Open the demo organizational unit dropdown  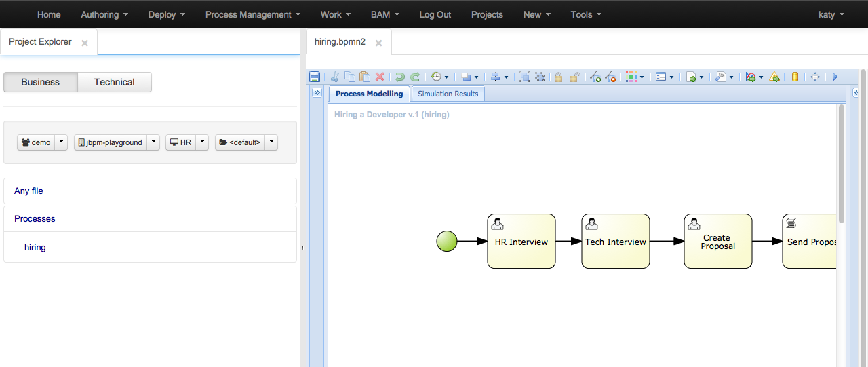coord(62,142)
